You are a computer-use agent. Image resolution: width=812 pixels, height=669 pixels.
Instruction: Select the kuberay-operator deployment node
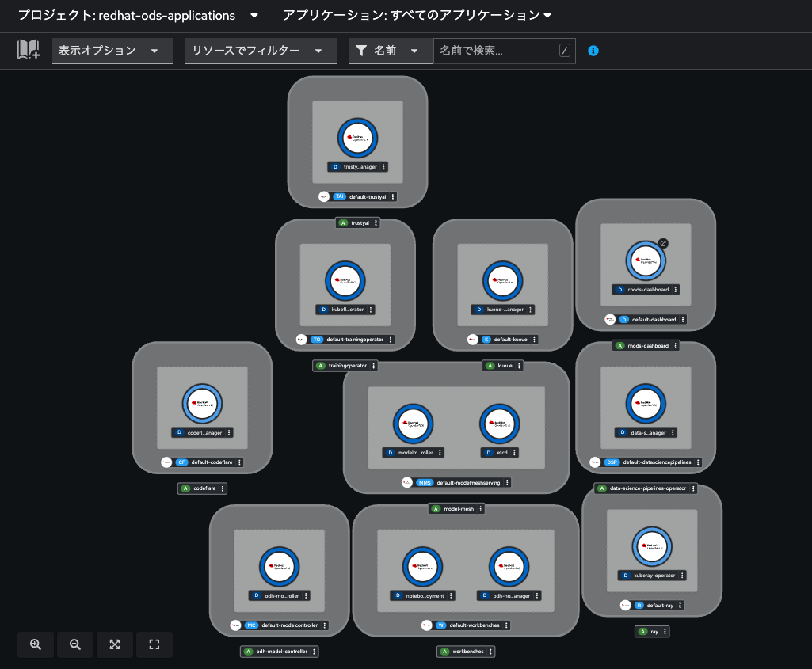[x=651, y=546]
